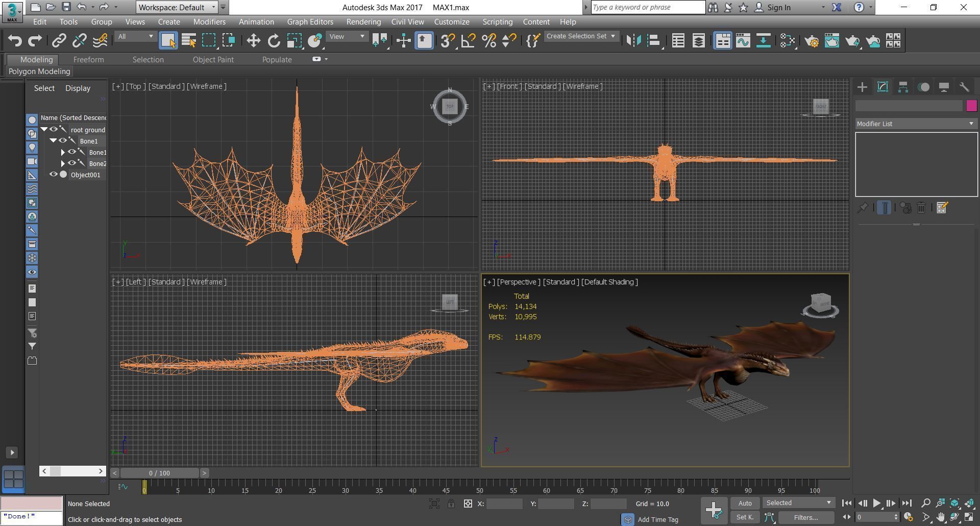Open Scene Explorer toggle icon
Screen dimensions: 980x526
pos(678,40)
